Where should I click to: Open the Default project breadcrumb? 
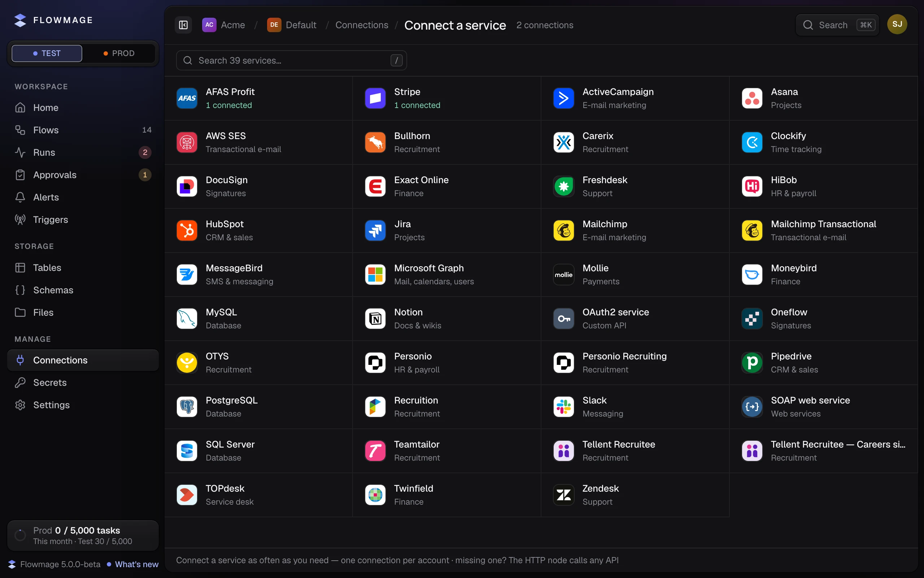(292, 25)
